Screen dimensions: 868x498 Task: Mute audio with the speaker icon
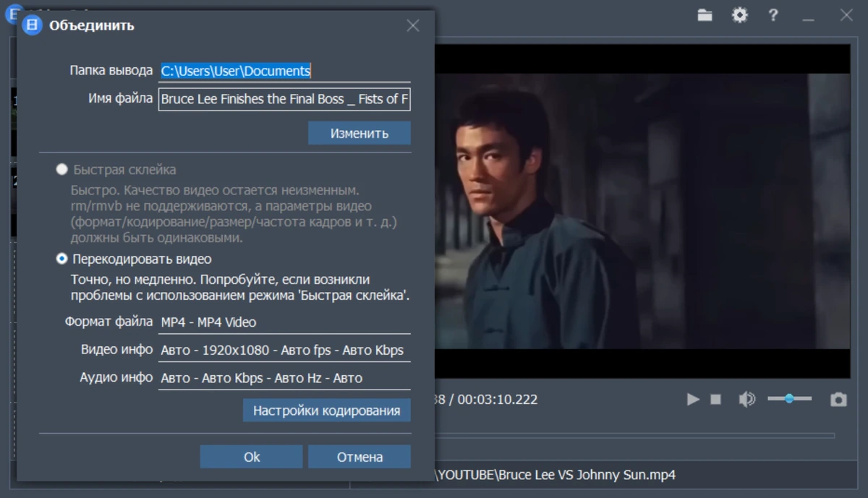746,399
